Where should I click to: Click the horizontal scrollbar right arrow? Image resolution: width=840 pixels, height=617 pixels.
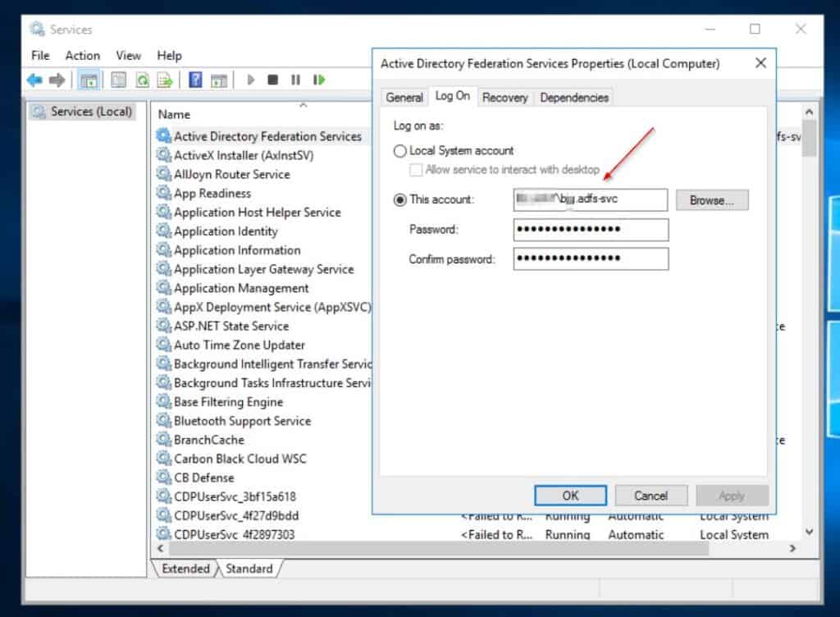click(792, 548)
